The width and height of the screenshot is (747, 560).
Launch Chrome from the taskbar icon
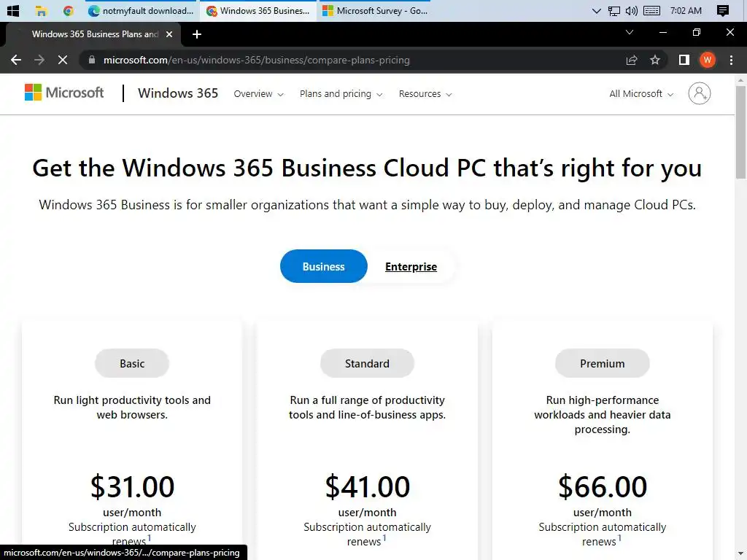pyautogui.click(x=68, y=10)
